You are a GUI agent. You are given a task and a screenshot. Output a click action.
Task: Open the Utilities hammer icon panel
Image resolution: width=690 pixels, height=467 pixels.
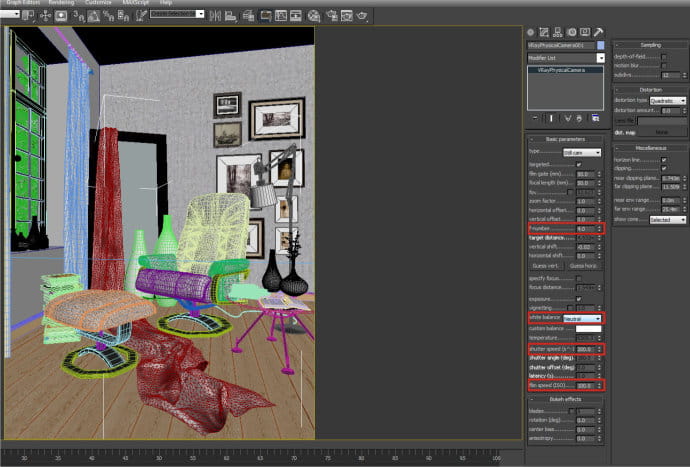coord(598,32)
